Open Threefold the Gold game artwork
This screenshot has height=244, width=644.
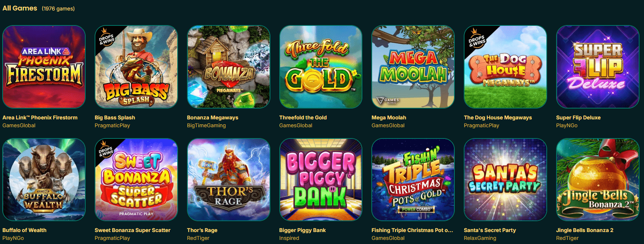tap(321, 67)
